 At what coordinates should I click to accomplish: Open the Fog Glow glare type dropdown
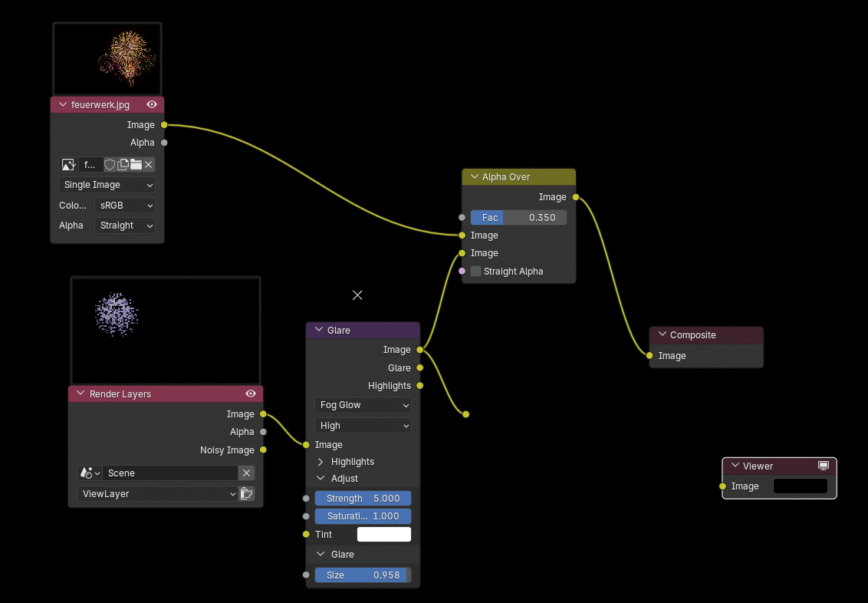coord(363,405)
